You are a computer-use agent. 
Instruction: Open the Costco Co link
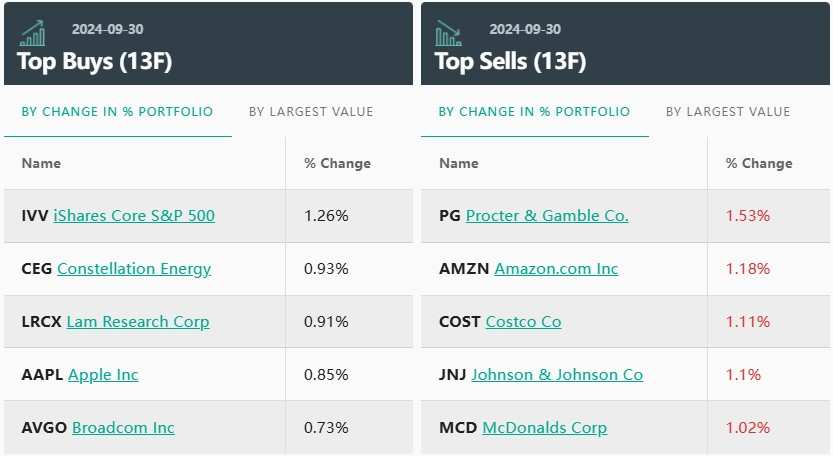(x=523, y=322)
